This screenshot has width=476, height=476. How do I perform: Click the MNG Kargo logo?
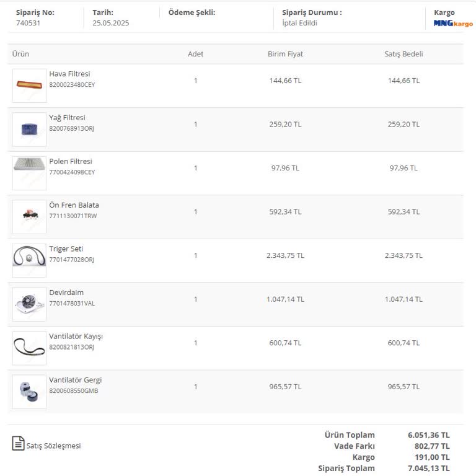coord(452,24)
